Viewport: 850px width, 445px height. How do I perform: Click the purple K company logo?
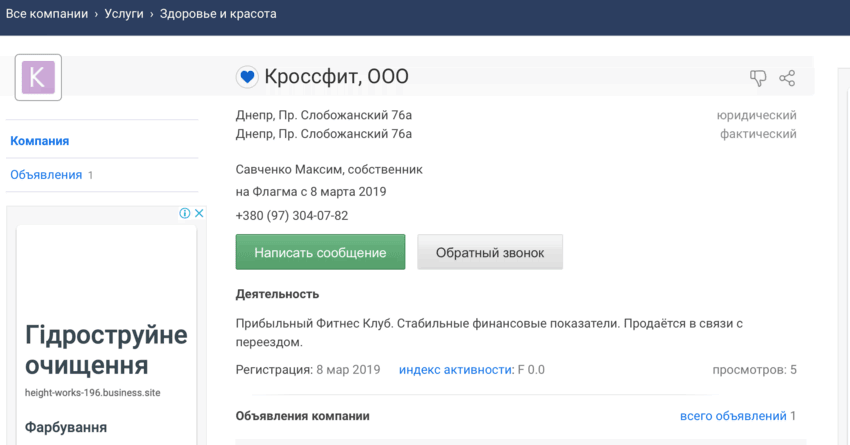tap(38, 77)
